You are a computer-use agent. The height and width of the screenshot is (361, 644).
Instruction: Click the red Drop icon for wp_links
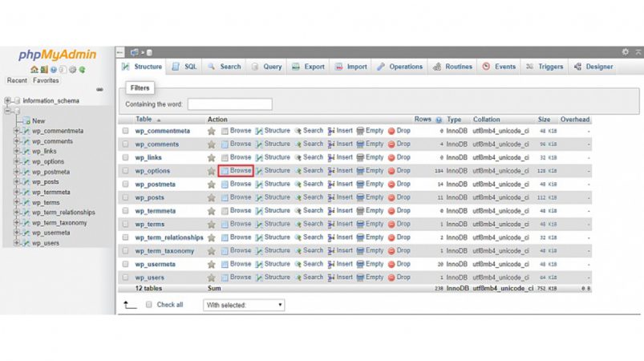(391, 157)
